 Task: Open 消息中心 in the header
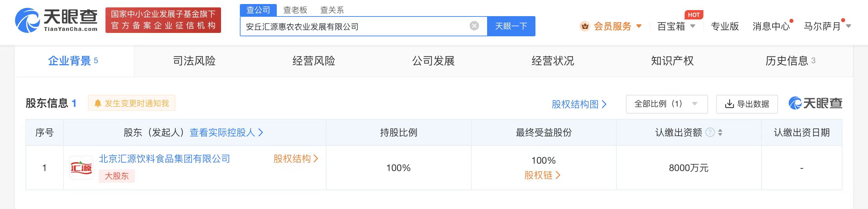click(x=771, y=26)
